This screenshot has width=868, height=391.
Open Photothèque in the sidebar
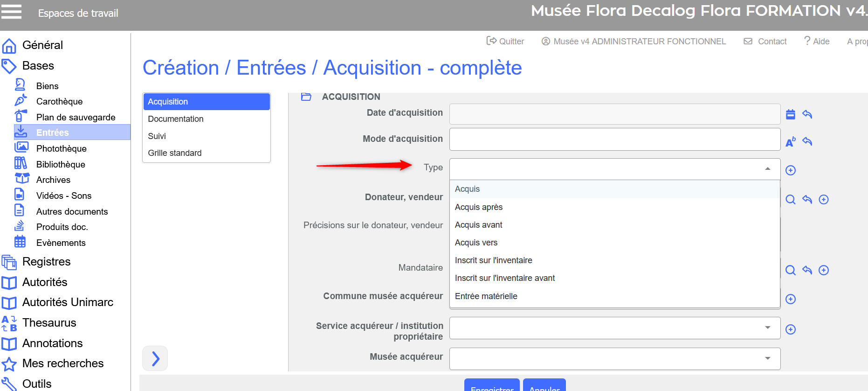point(62,148)
